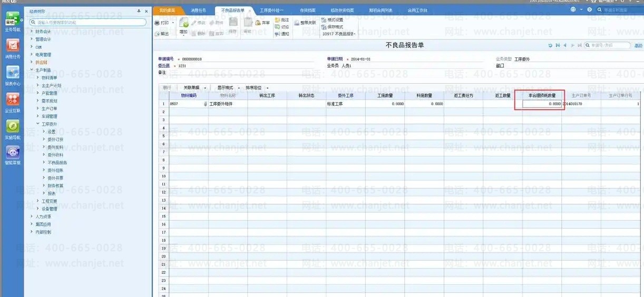Expand 管理会计 tree node

tap(32, 39)
